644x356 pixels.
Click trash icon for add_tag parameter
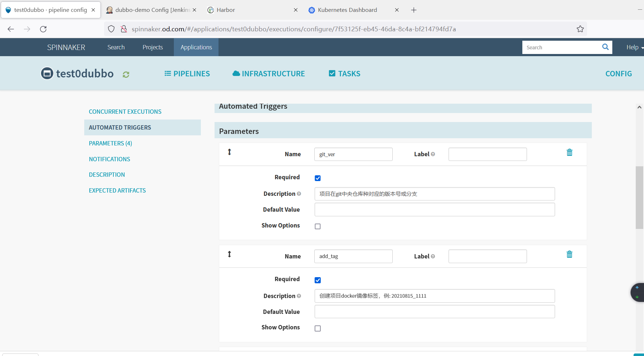click(x=569, y=254)
